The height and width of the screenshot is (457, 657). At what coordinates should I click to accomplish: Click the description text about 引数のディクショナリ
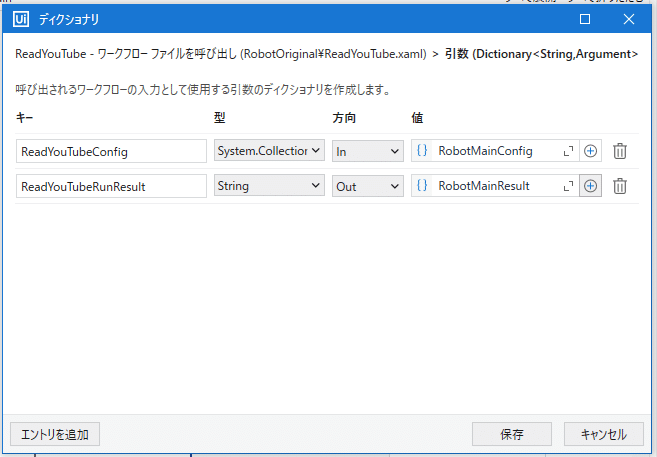(x=203, y=90)
